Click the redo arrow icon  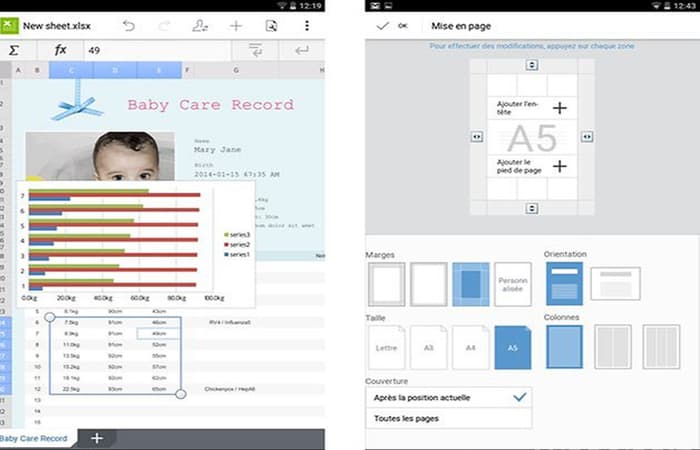point(164,26)
